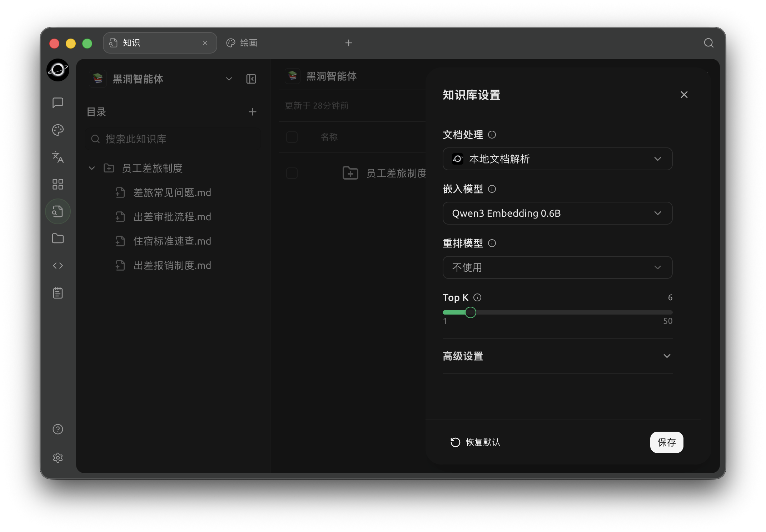766x532 pixels.
Task: Switch to the 知识 tab
Action: pyautogui.click(x=160, y=43)
